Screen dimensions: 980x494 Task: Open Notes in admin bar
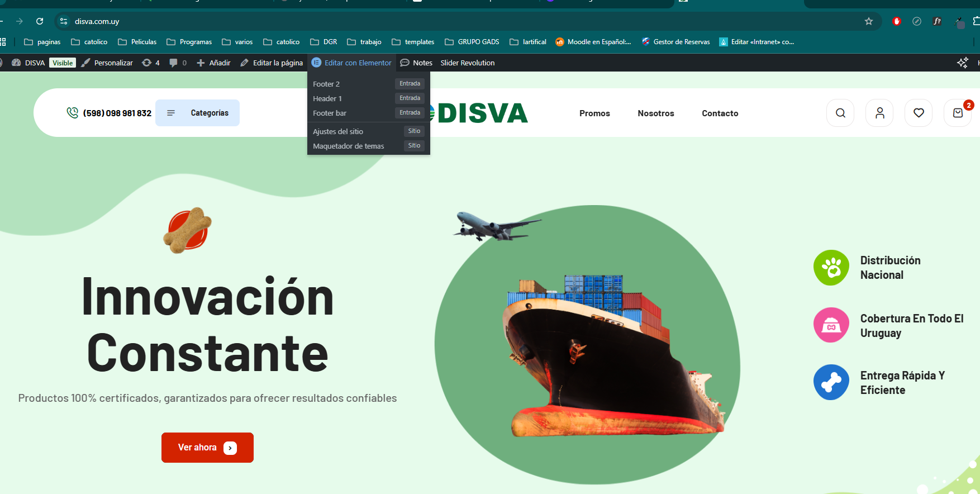416,63
